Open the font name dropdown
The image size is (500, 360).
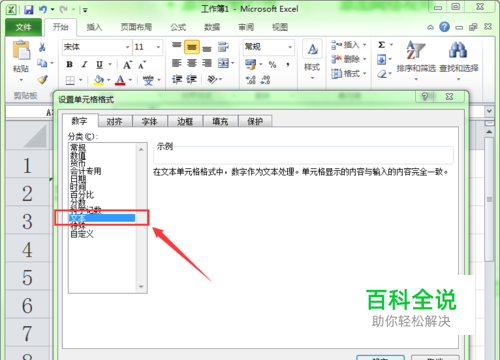[127, 47]
